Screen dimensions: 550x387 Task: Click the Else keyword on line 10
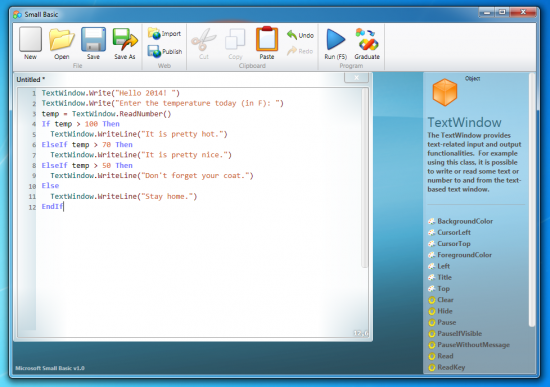click(x=50, y=186)
